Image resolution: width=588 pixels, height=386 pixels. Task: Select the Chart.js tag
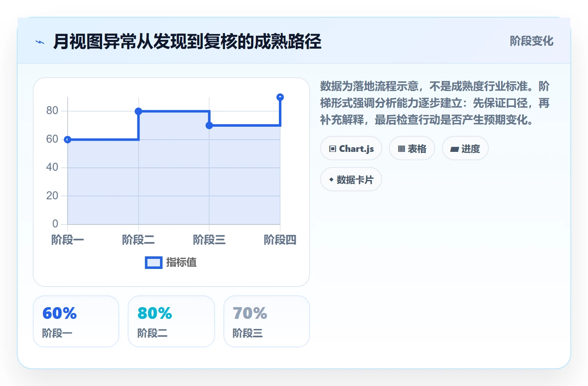pyautogui.click(x=351, y=149)
